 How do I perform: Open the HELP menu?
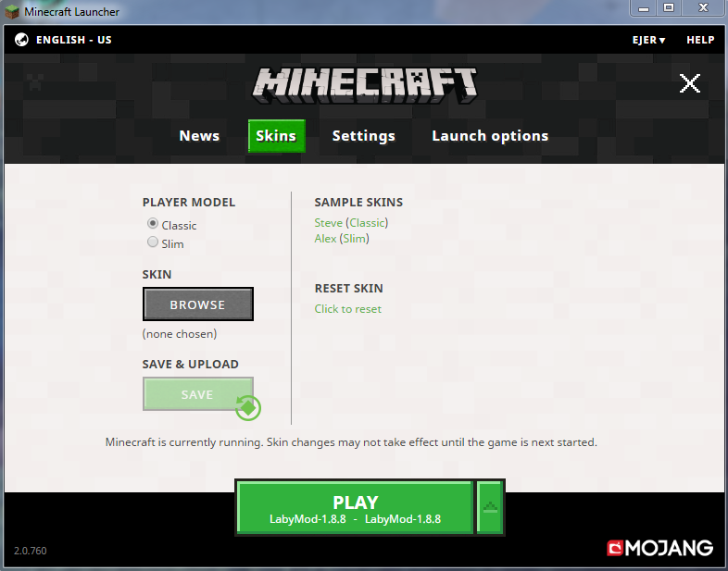pyautogui.click(x=700, y=40)
